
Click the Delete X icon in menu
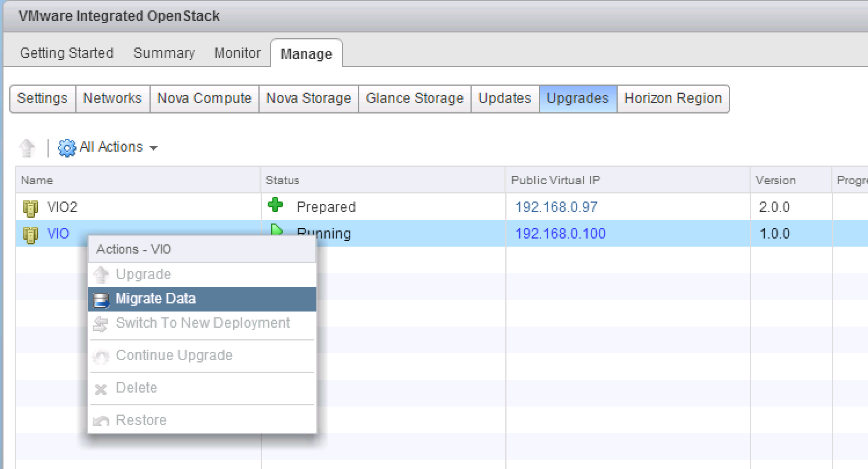pyautogui.click(x=101, y=389)
